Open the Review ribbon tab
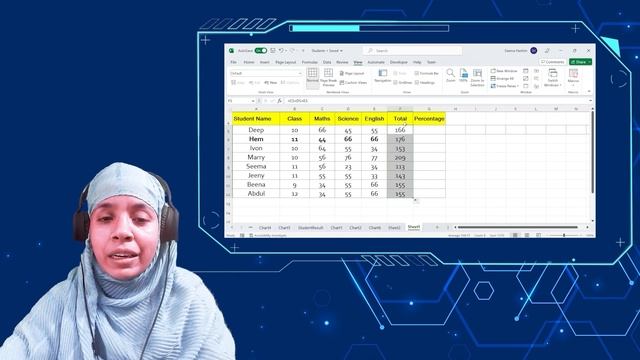The width and height of the screenshot is (640, 360). point(342,62)
